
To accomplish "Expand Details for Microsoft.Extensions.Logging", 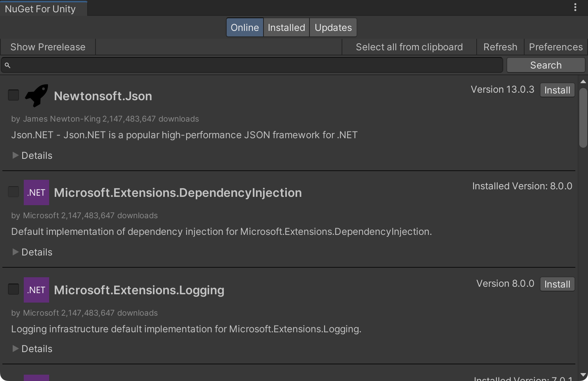I will [32, 349].
